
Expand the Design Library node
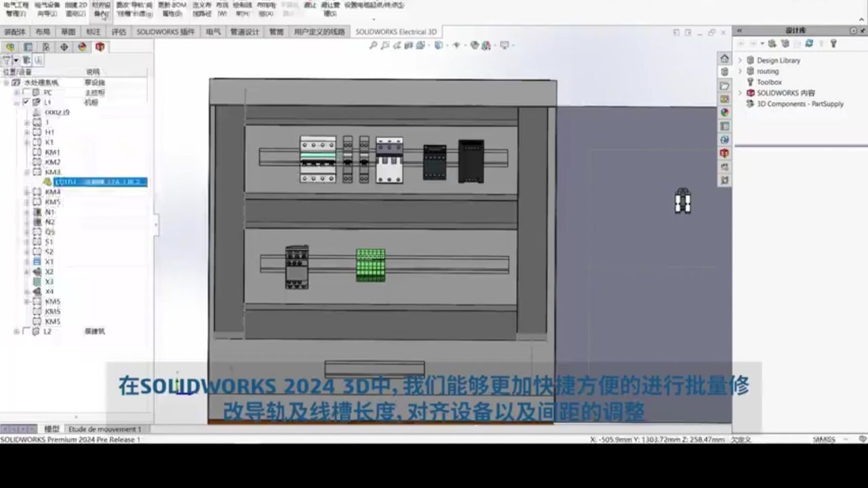pos(740,60)
